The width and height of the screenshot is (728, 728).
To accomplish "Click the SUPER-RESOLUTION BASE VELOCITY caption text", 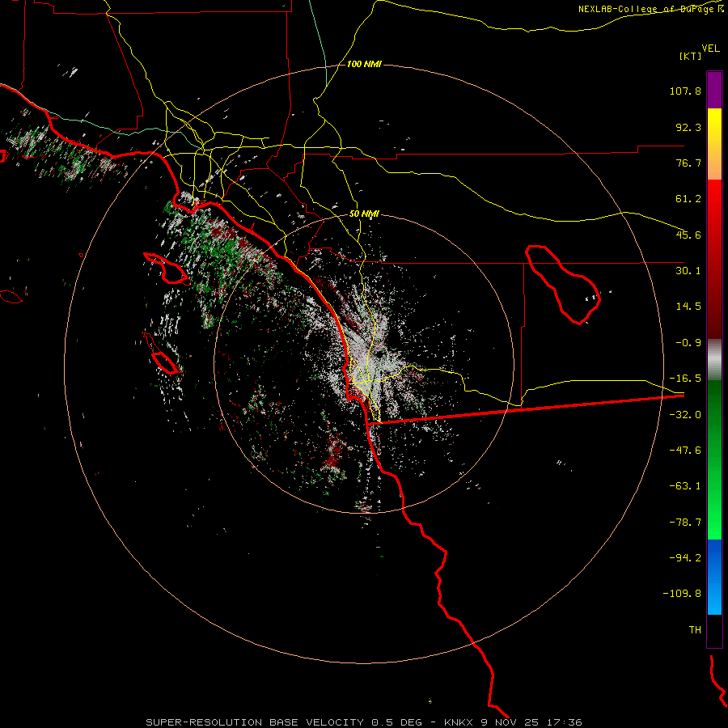I will [x=255, y=722].
